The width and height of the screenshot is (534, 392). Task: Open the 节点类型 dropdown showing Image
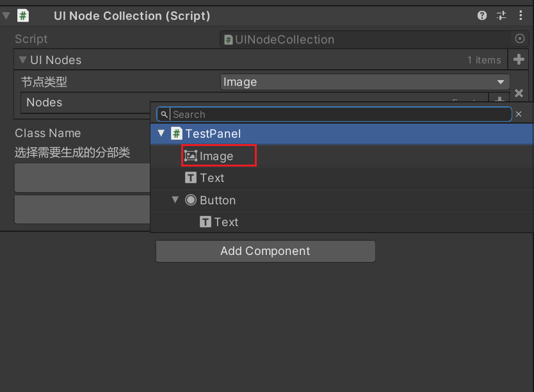pyautogui.click(x=364, y=82)
